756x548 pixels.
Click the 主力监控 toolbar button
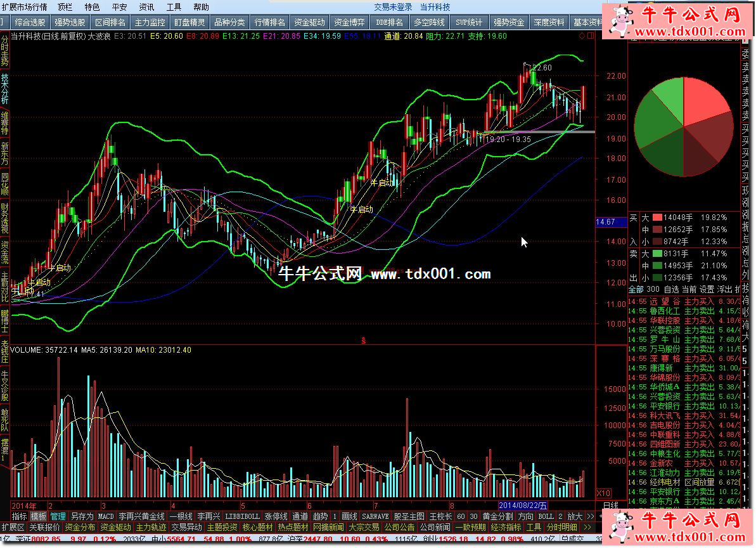click(x=150, y=22)
